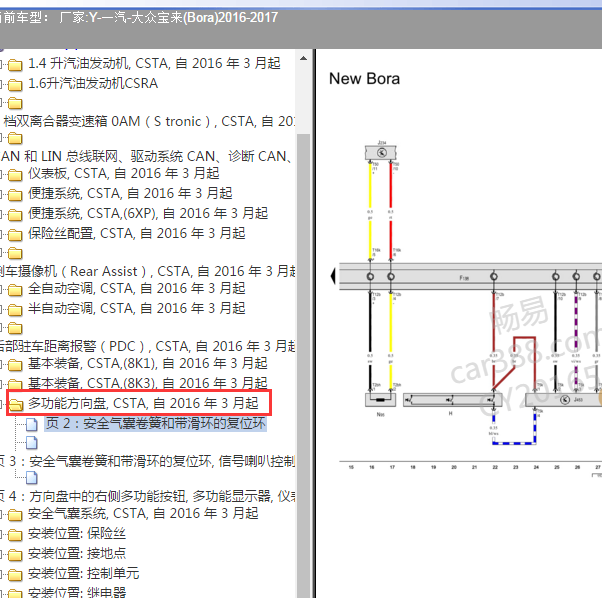Click folder icon beside 全自动空调, CSTA

[15, 290]
